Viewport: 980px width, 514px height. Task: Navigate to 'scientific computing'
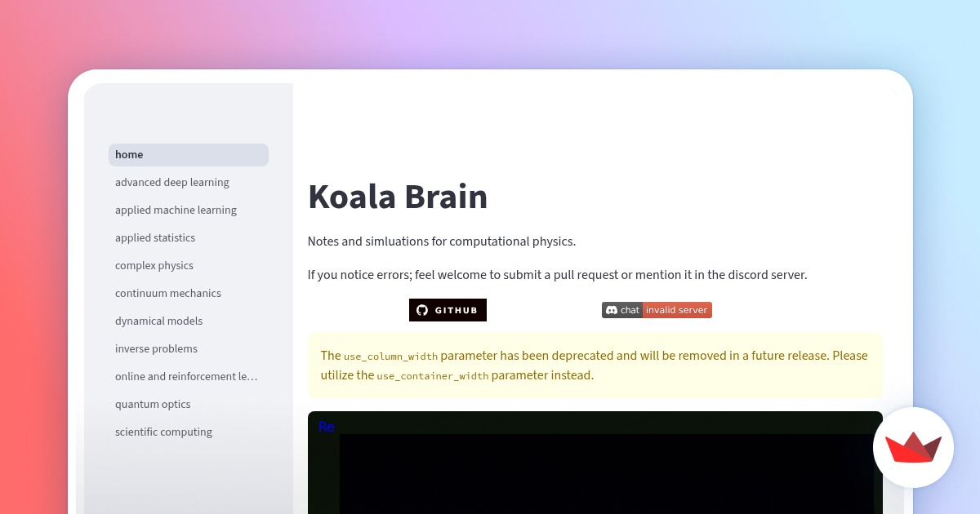pyautogui.click(x=163, y=432)
